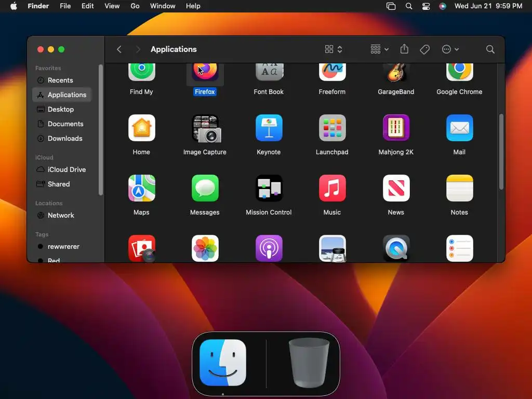
Task: Click the Spotlight search icon in the menu bar
Action: (409, 6)
